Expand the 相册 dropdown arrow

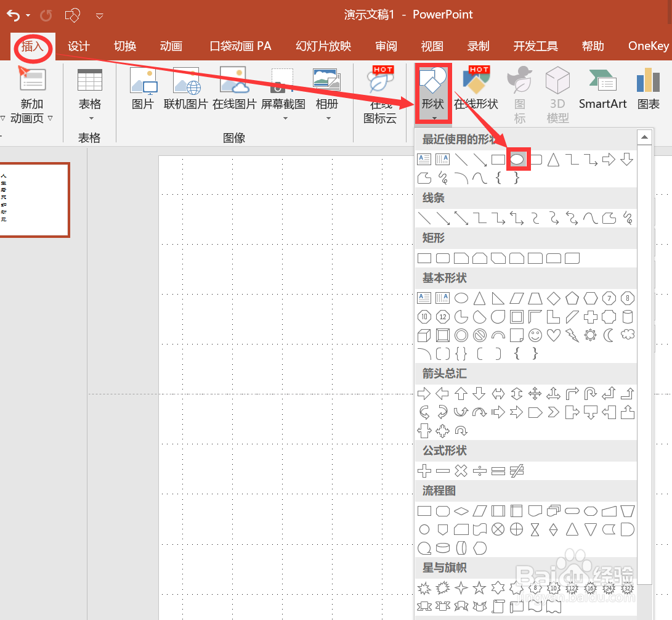[x=329, y=118]
